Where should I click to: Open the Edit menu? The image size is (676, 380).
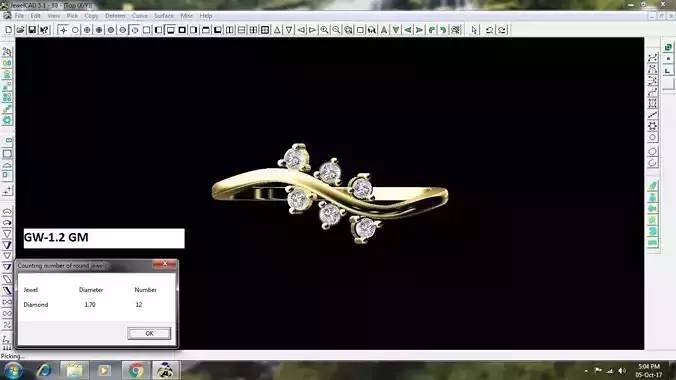click(35, 16)
